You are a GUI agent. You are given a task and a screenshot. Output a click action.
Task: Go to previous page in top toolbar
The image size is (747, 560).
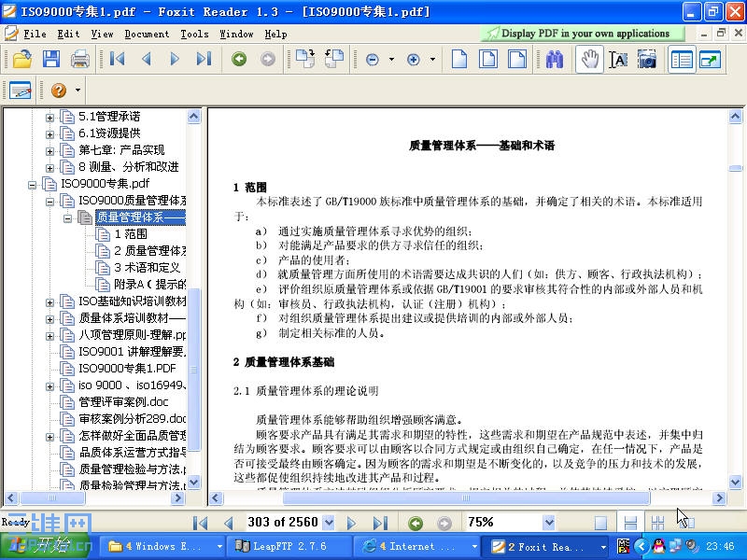coord(147,59)
